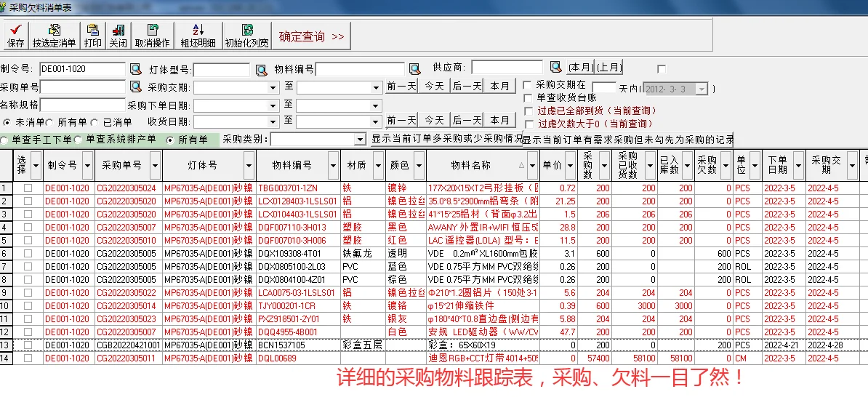Viewport: 868px width, 397px height.
Task: Open the 采购下单日期 start date dropdown
Action: [x=273, y=105]
